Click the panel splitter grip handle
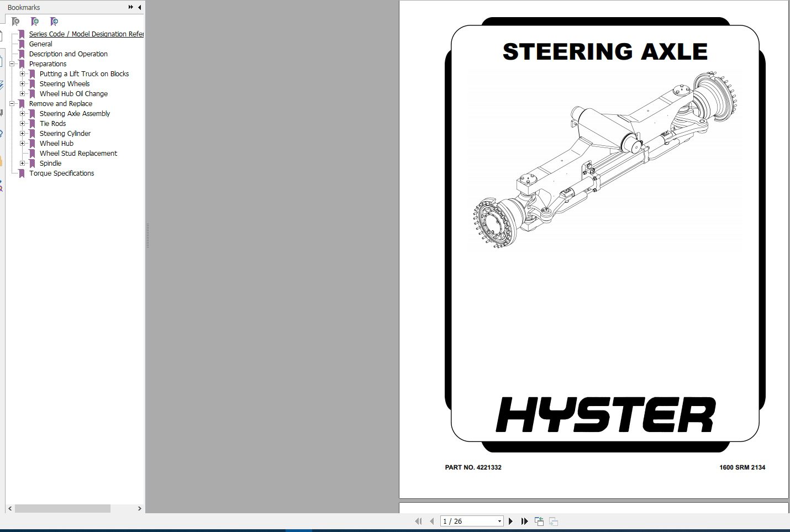The height and width of the screenshot is (532, 790). [148, 235]
